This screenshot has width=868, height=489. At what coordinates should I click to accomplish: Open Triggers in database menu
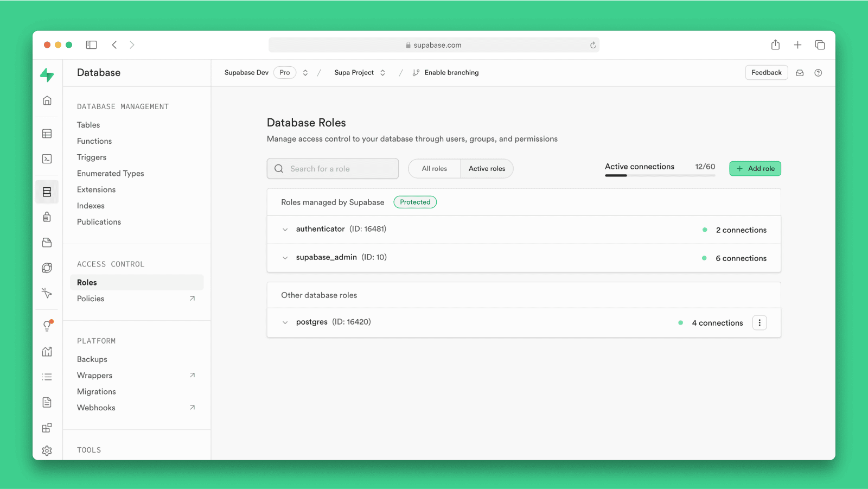[x=92, y=157]
